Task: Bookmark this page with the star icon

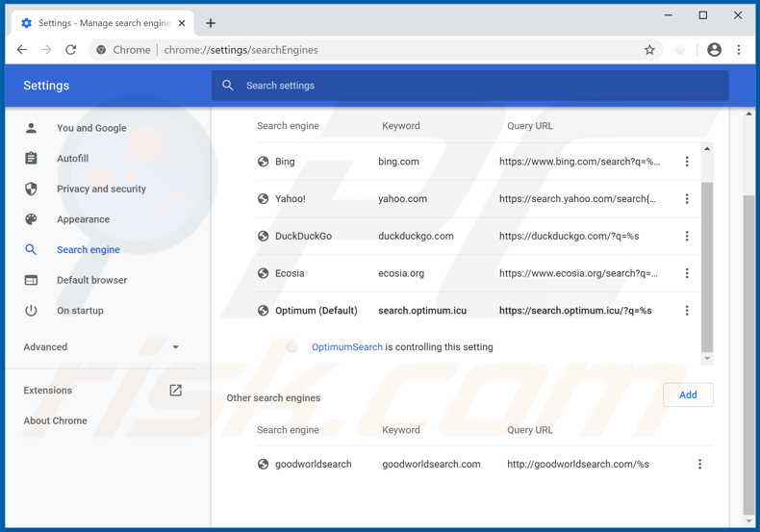Action: [x=649, y=50]
